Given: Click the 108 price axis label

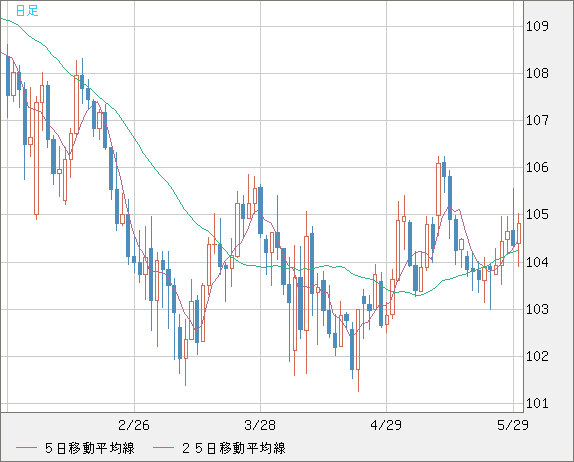Looking at the screenshot, I should point(537,74).
